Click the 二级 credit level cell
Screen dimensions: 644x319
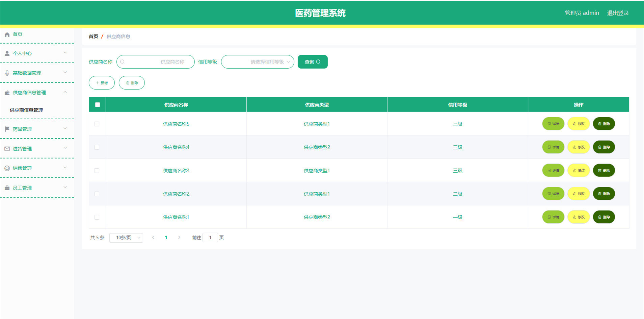click(458, 194)
